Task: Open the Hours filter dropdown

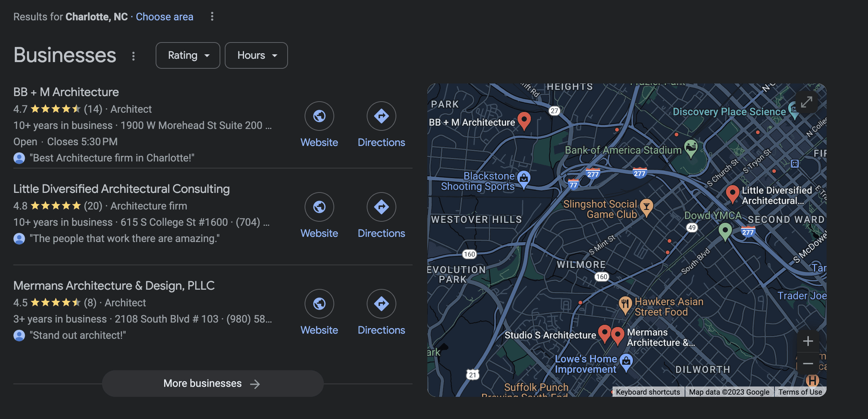Action: 256,55
